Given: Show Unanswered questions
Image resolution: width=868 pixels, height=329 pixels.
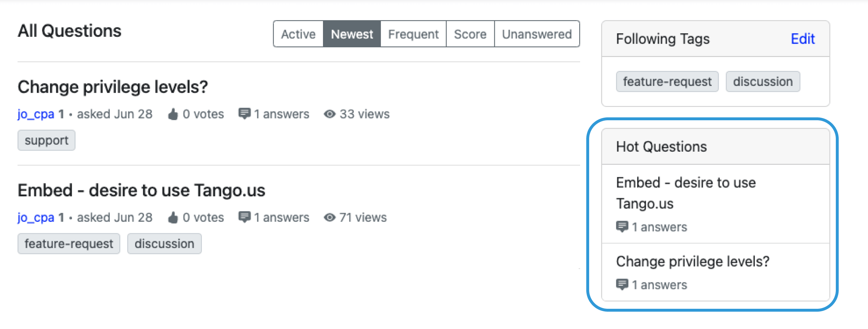Looking at the screenshot, I should click(x=537, y=34).
